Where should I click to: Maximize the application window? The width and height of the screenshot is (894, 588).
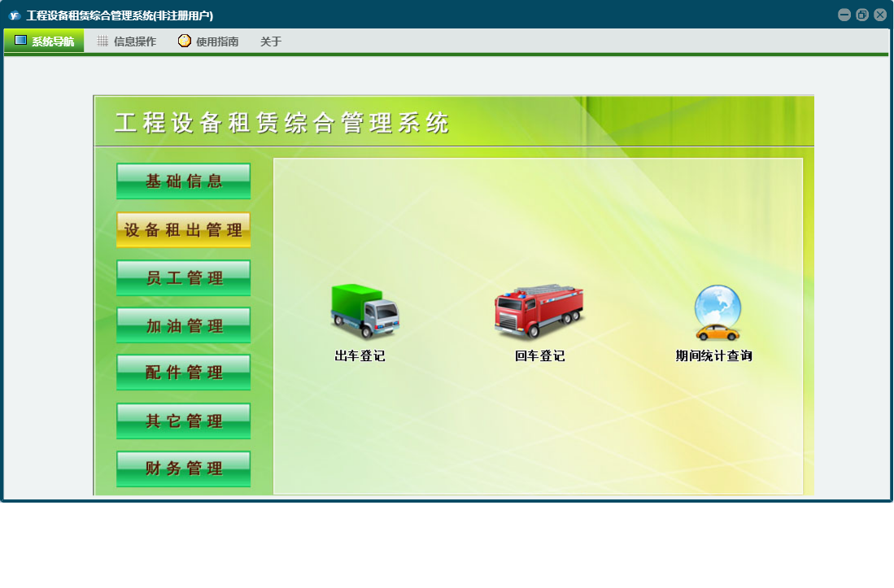point(862,15)
